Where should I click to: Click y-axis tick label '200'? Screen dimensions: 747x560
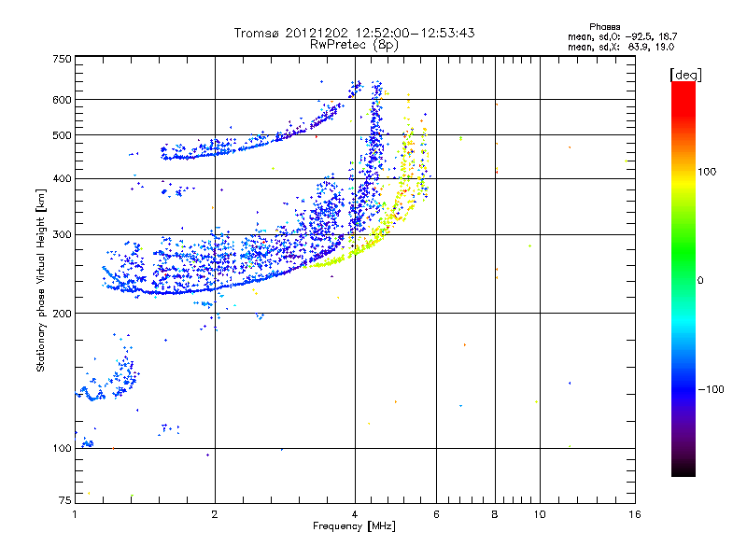click(62, 314)
